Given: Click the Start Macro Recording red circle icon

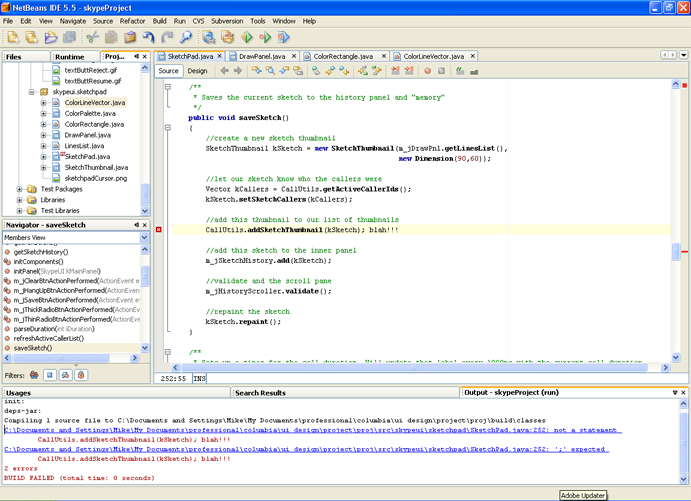Looking at the screenshot, I should tap(427, 71).
